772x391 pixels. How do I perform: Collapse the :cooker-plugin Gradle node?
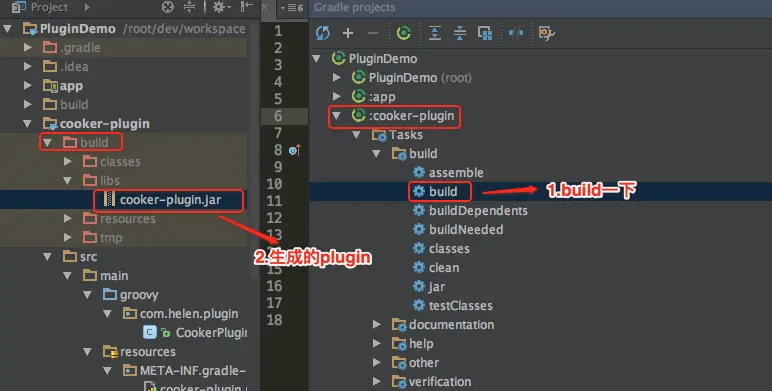(336, 116)
